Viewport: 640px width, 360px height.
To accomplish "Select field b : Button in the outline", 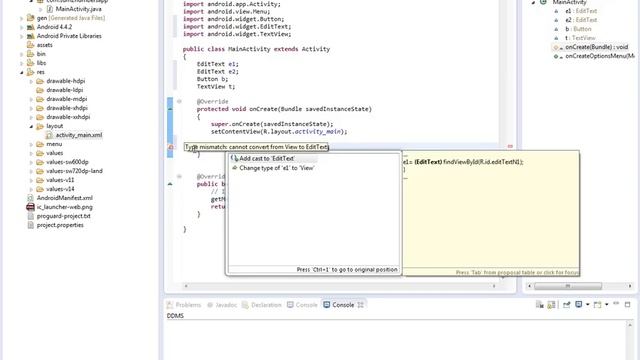I will pos(578,29).
